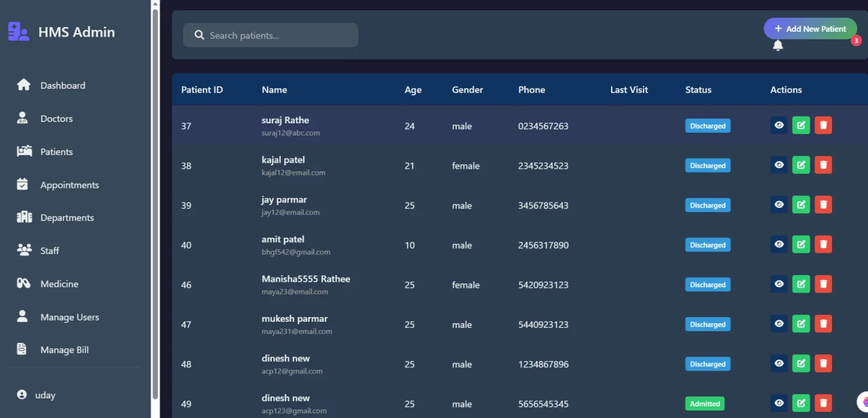This screenshot has height=418, width=868.
Task: Click email suraj12@abc.com
Action: point(291,133)
